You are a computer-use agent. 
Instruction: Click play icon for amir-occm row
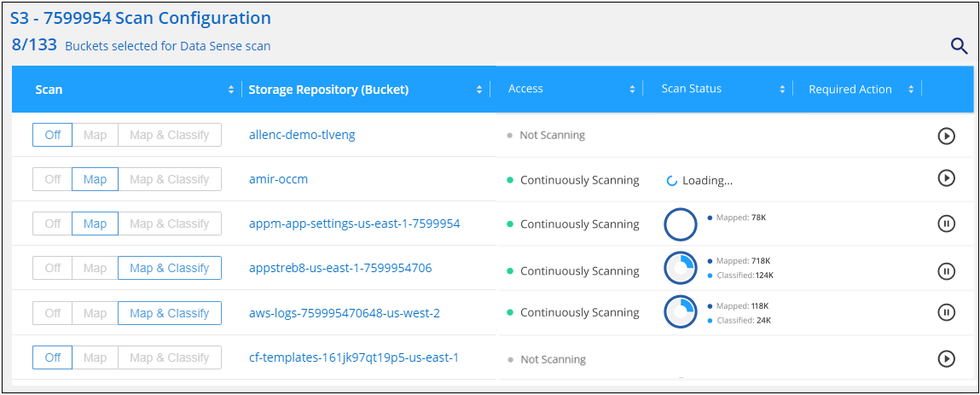(x=946, y=178)
